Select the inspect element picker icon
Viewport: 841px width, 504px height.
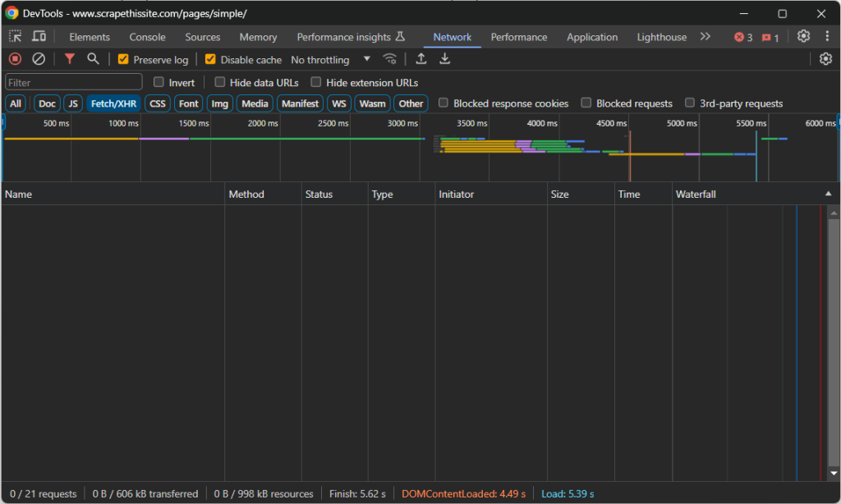point(16,37)
